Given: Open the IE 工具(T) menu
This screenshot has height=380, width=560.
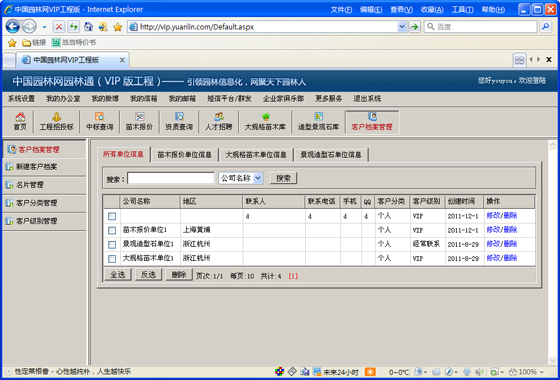Looking at the screenshot, I should [x=462, y=10].
